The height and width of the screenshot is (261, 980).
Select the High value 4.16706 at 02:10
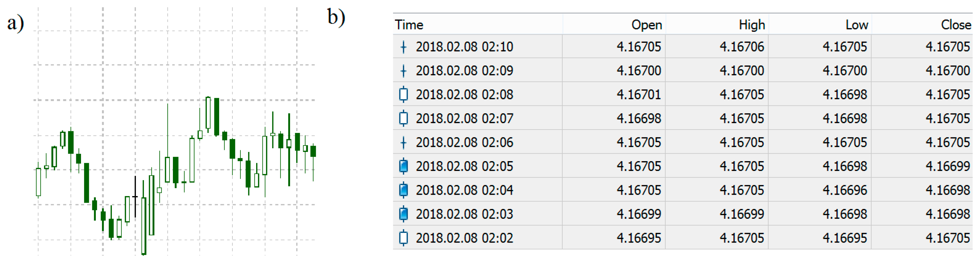point(742,47)
